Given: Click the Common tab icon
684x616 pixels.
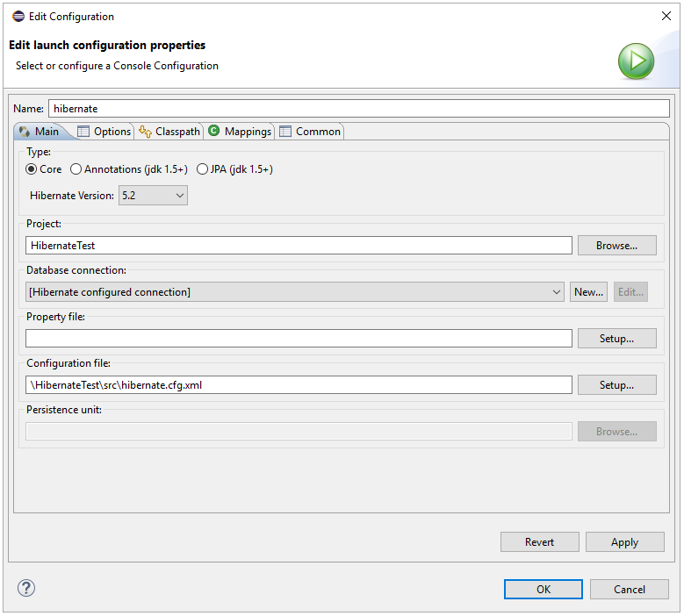Looking at the screenshot, I should coord(285,132).
